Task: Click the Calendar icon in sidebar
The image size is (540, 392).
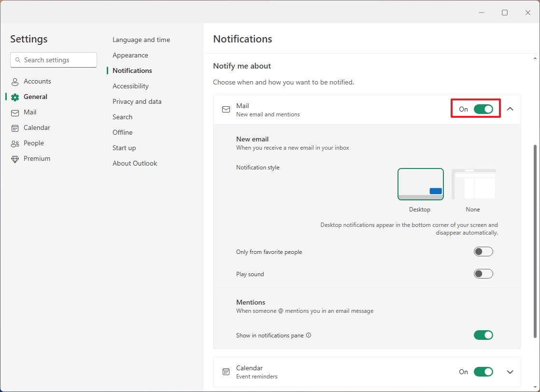Action: tap(15, 128)
